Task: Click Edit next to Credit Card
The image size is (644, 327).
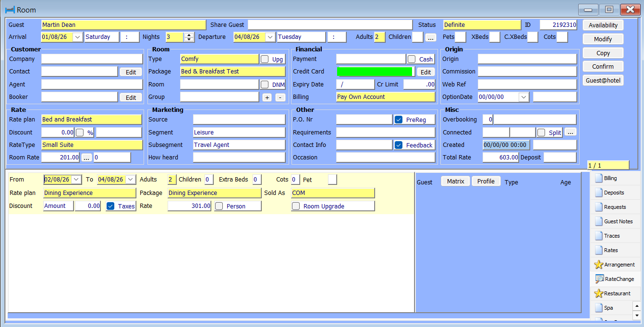Action: coord(425,72)
